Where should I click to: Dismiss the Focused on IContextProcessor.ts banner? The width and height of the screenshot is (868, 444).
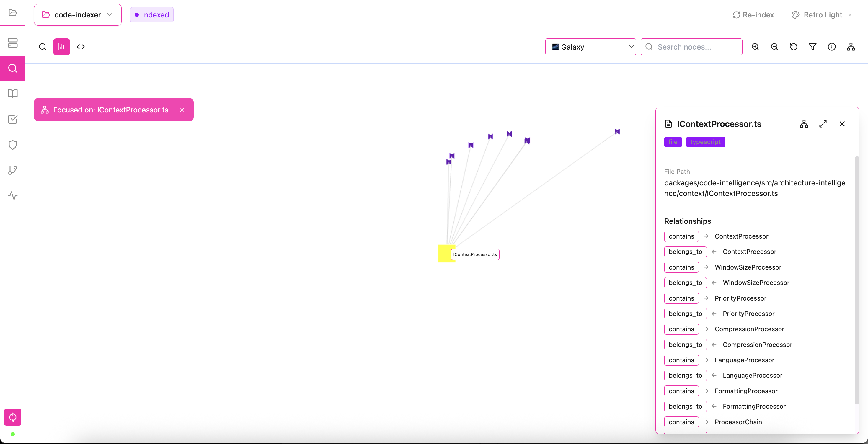(x=182, y=110)
